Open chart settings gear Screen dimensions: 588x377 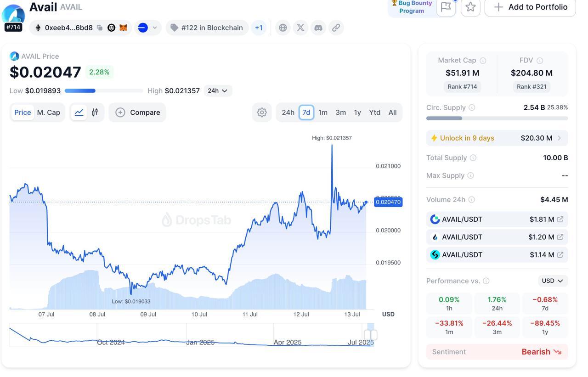(262, 113)
